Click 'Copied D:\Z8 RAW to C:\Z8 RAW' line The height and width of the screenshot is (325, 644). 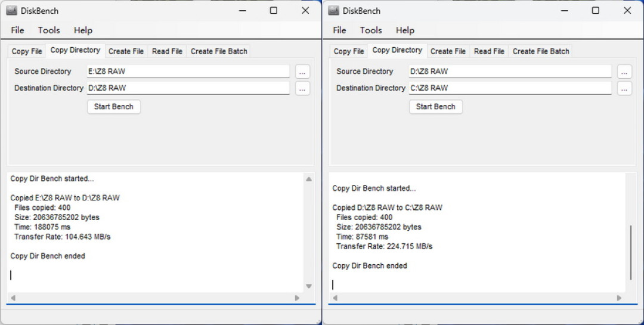point(388,208)
